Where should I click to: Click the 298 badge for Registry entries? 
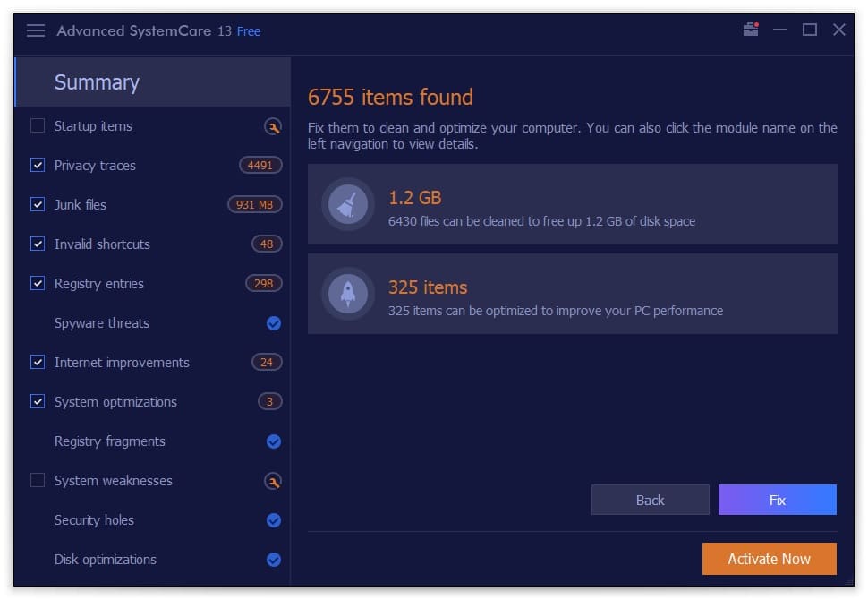coord(263,283)
